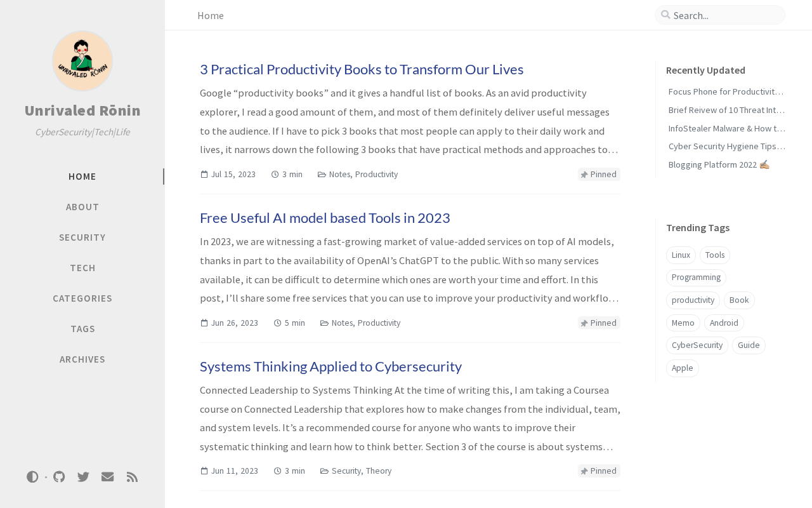This screenshot has height=508, width=812.
Task: Click the Home breadcrumb link
Action: click(x=211, y=15)
